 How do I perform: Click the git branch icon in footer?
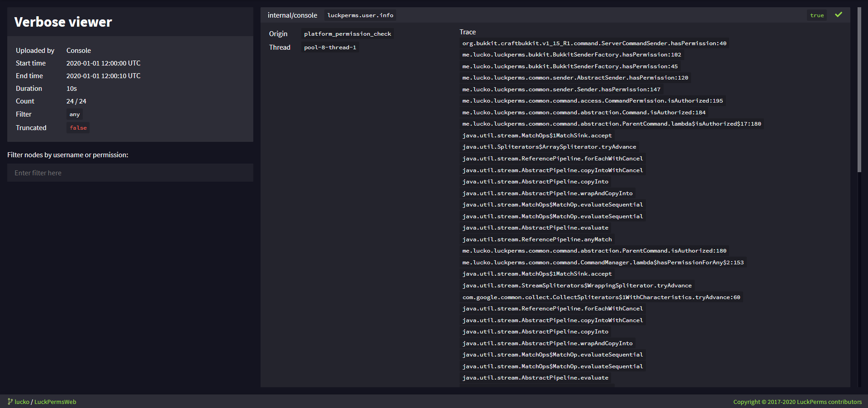10,401
